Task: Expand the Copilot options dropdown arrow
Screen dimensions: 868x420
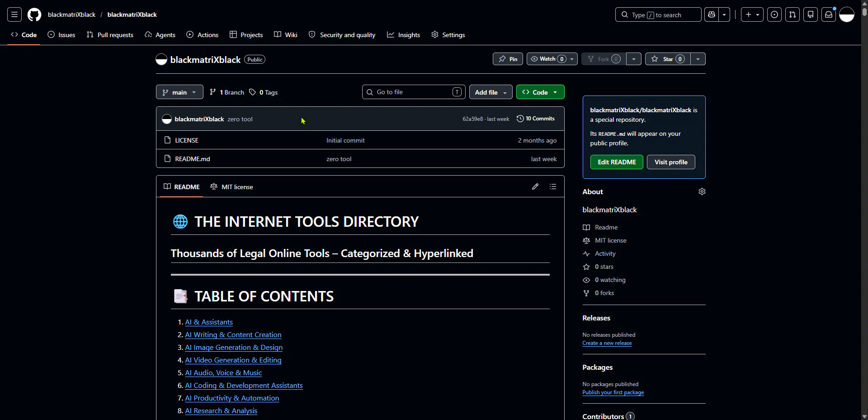Action: point(724,14)
